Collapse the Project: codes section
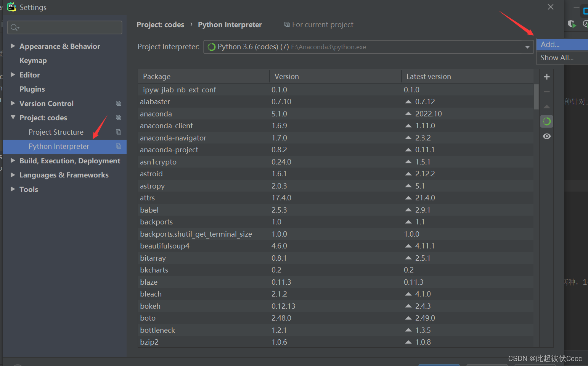The width and height of the screenshot is (588, 366). [x=13, y=117]
